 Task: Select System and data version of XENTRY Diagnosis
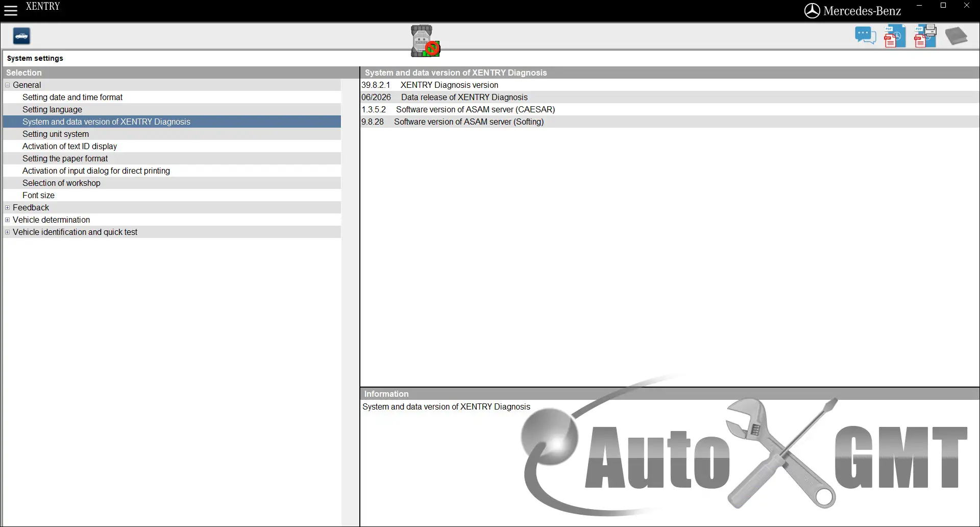[x=172, y=122]
